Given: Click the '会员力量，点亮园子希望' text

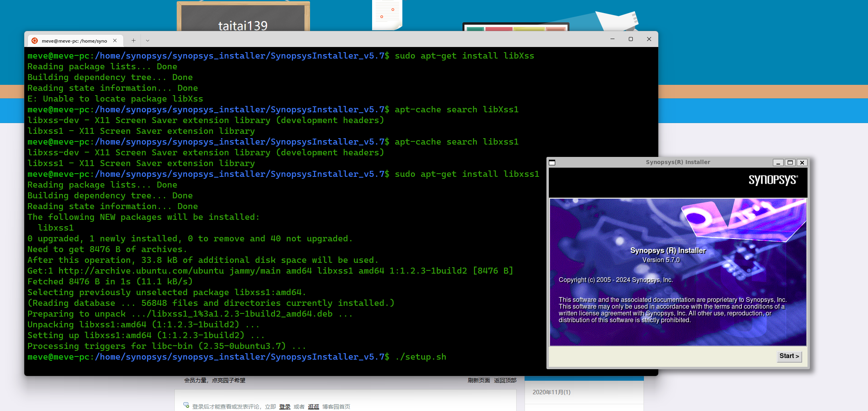Looking at the screenshot, I should (x=215, y=380).
